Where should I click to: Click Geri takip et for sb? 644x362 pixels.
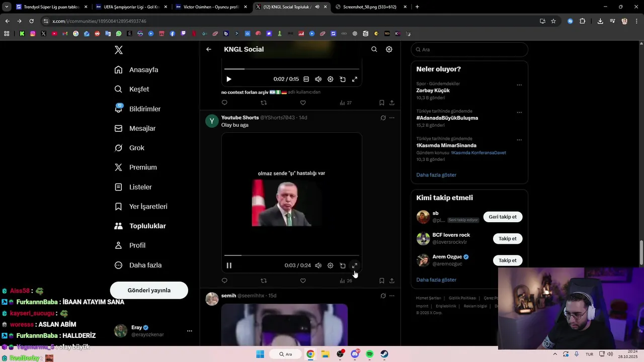click(x=503, y=217)
